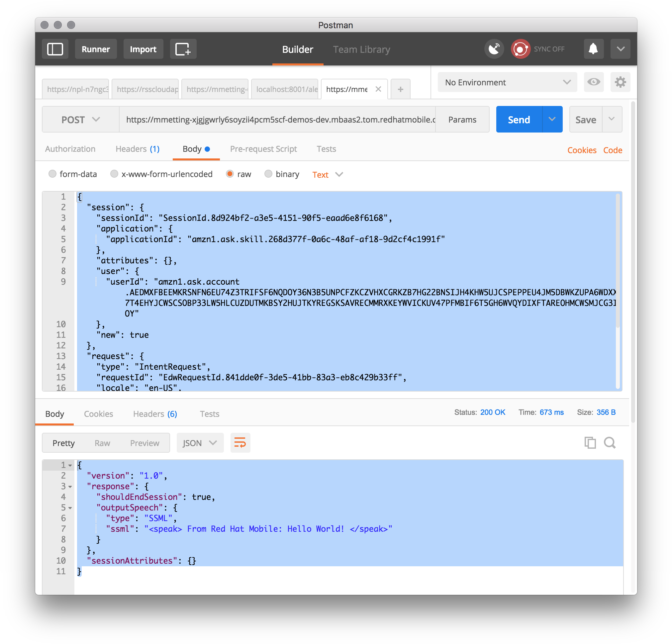
Task: Open the notifications bell
Action: click(593, 49)
